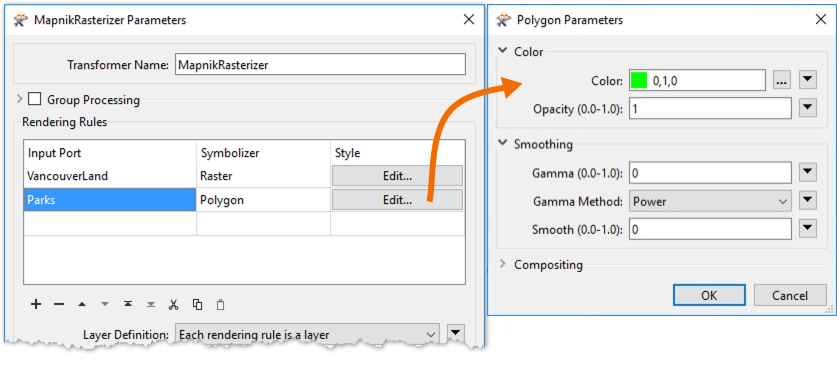This screenshot has width=837, height=379.
Task: Open the Color parameter arrow menu
Action: [x=808, y=81]
